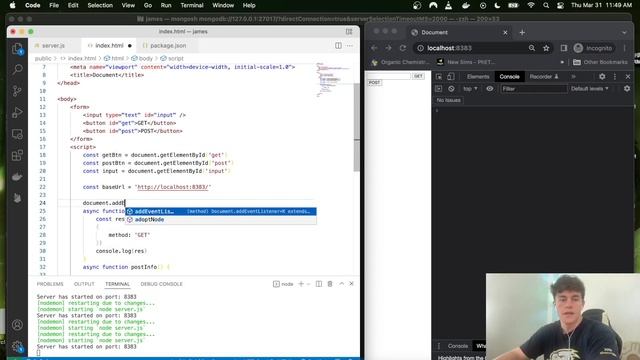This screenshot has width=640, height=360.
Task: Click the POST button on webpage
Action: pyautogui.click(x=374, y=82)
